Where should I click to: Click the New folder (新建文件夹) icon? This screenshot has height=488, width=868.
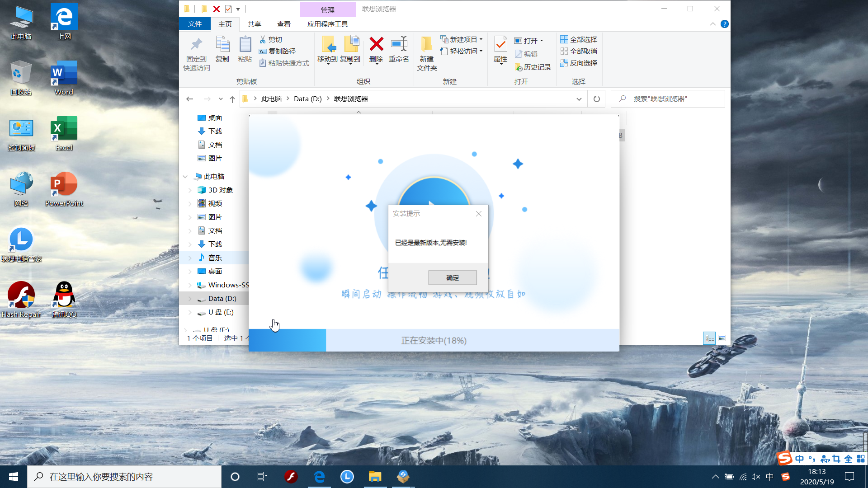coord(426,44)
